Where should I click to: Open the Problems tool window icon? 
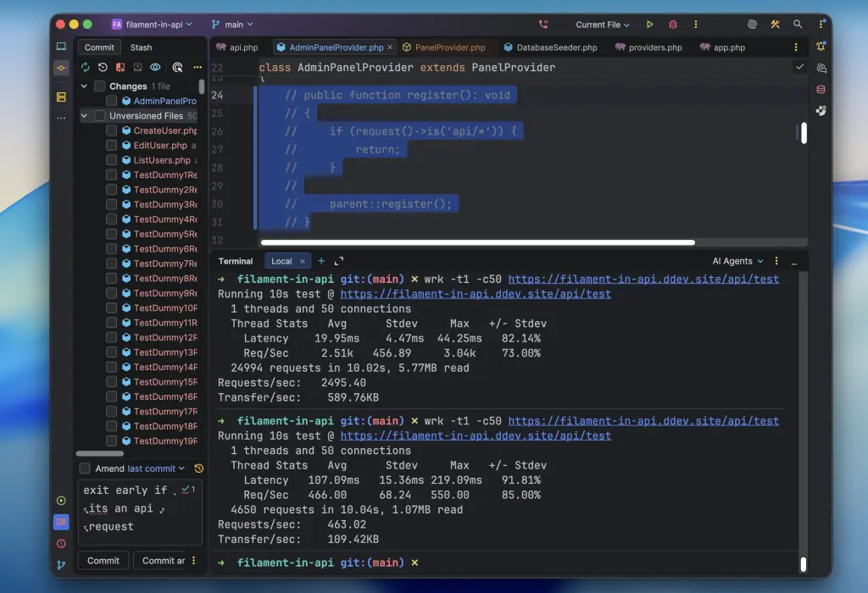click(61, 544)
